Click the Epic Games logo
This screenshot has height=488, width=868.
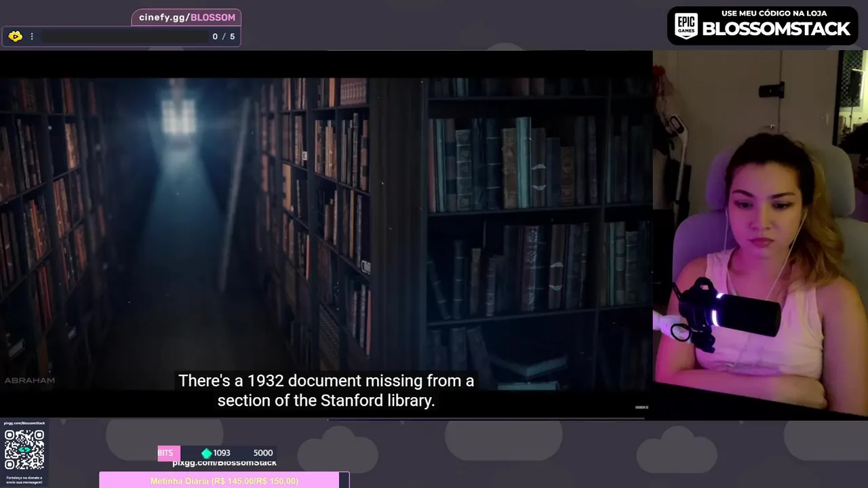click(x=686, y=26)
